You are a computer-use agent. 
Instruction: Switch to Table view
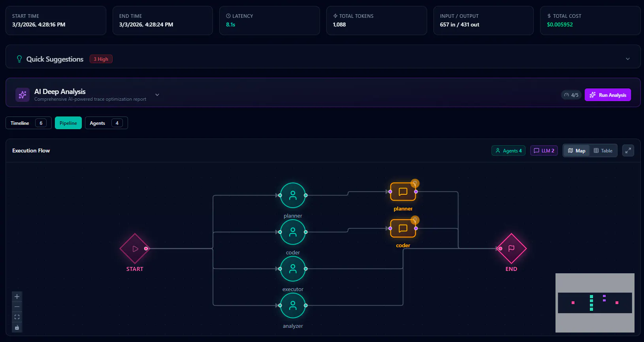[x=603, y=150]
